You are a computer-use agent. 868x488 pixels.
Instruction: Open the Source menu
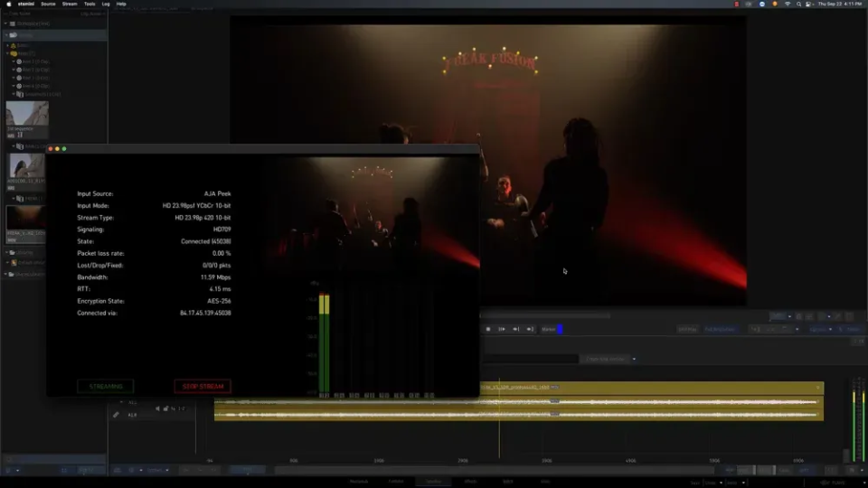coord(48,4)
